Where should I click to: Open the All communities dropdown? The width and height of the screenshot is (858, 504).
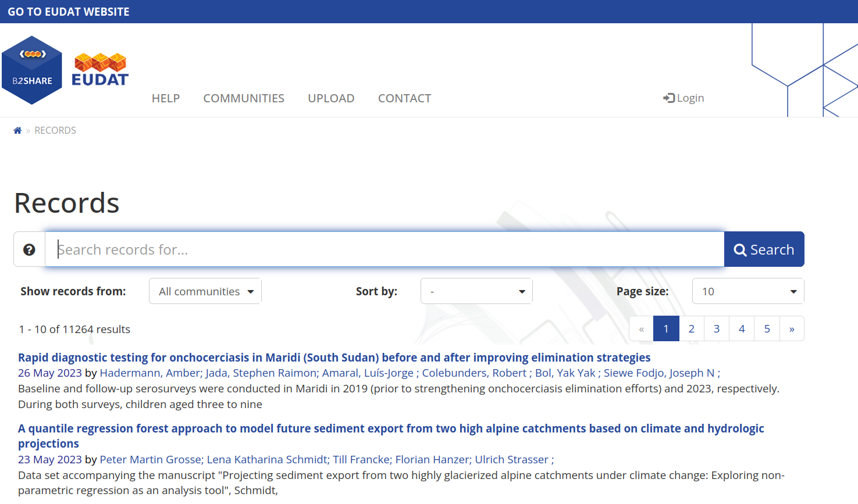pyautogui.click(x=205, y=291)
